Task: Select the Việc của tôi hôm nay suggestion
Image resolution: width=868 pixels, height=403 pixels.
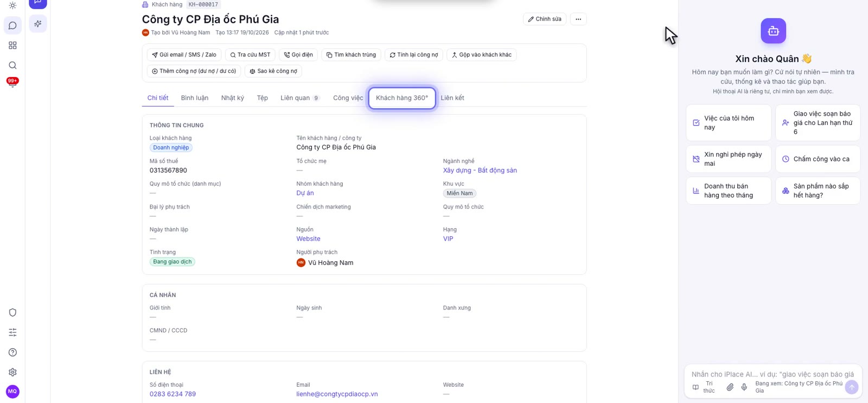Action: [x=729, y=123]
